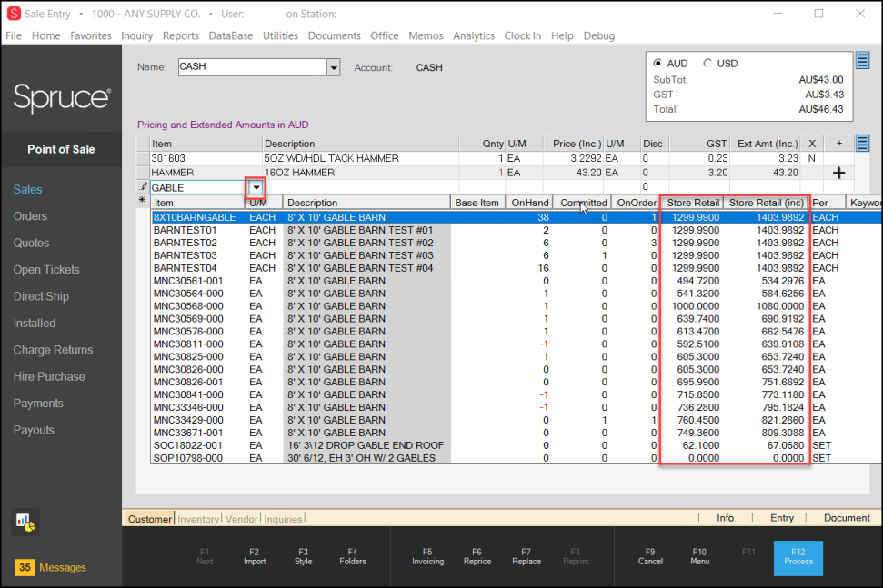Open the Memos menu
The image size is (883, 588).
(x=426, y=35)
